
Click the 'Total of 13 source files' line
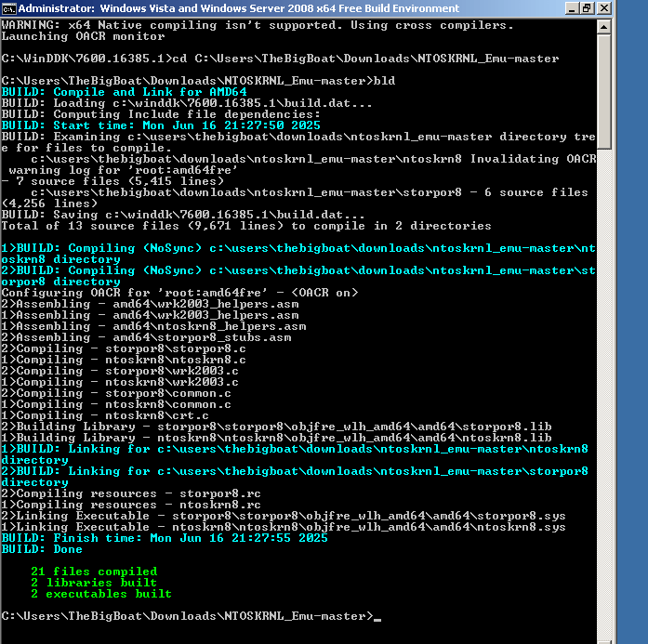pyautogui.click(x=246, y=226)
